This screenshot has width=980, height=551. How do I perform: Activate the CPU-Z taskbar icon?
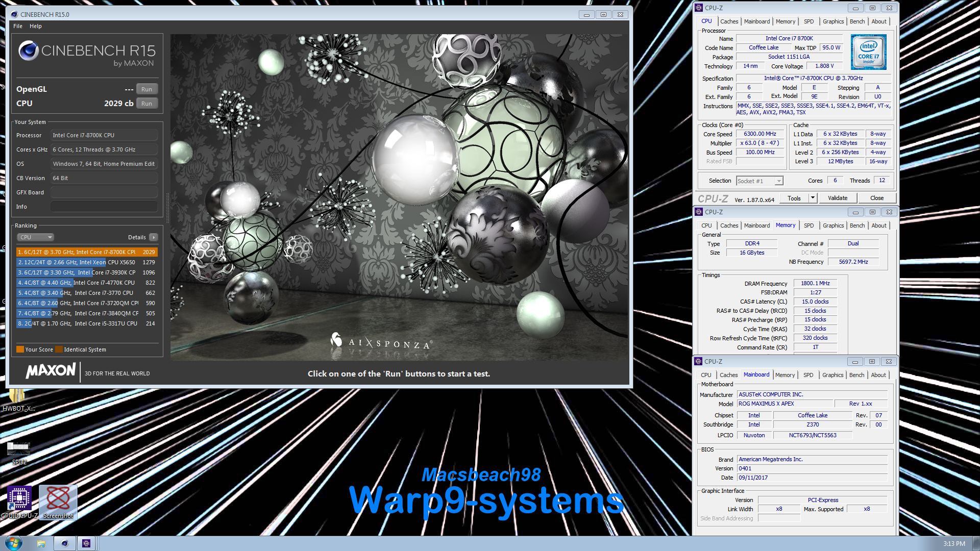click(x=86, y=543)
